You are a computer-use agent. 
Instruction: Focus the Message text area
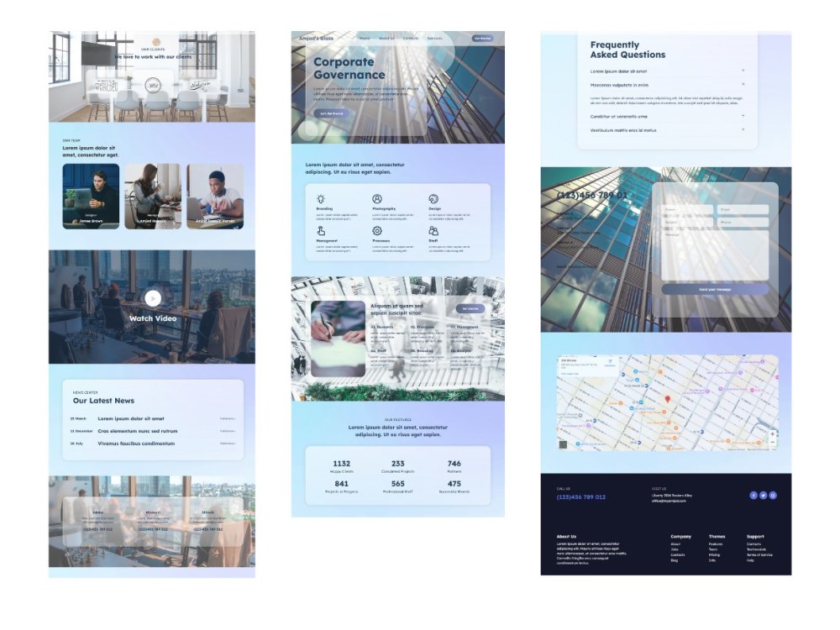coord(715,255)
